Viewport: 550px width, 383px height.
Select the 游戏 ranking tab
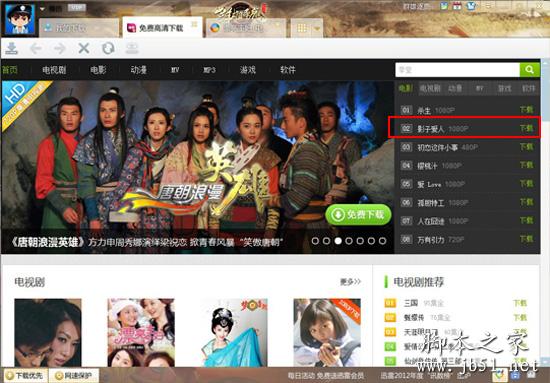(x=504, y=88)
